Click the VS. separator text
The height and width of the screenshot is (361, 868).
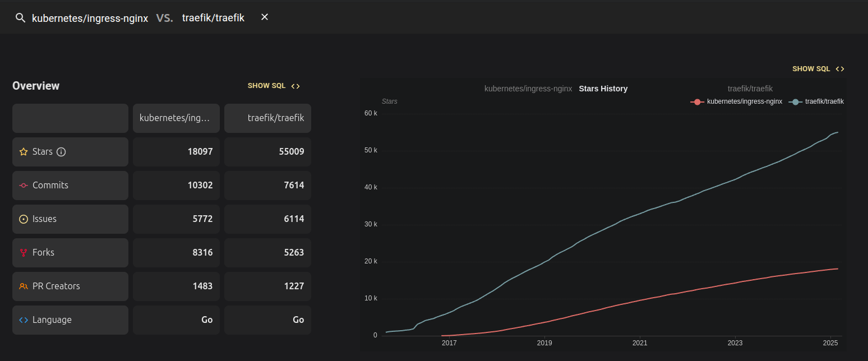(x=165, y=18)
